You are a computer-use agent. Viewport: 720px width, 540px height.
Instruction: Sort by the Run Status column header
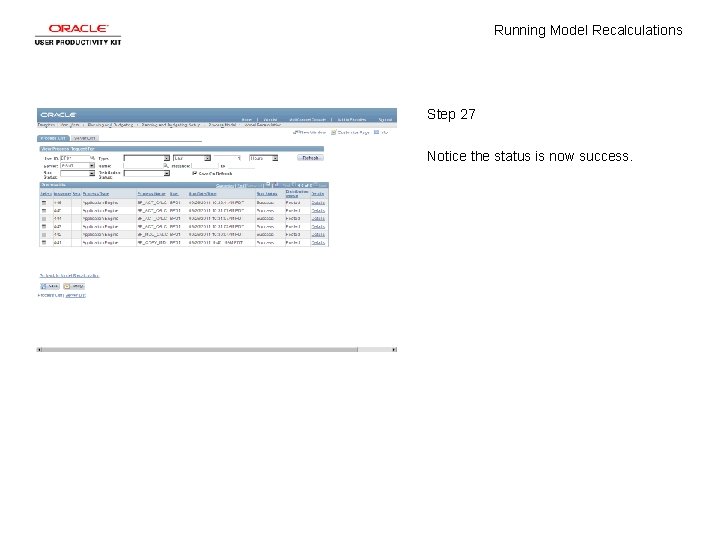267,194
